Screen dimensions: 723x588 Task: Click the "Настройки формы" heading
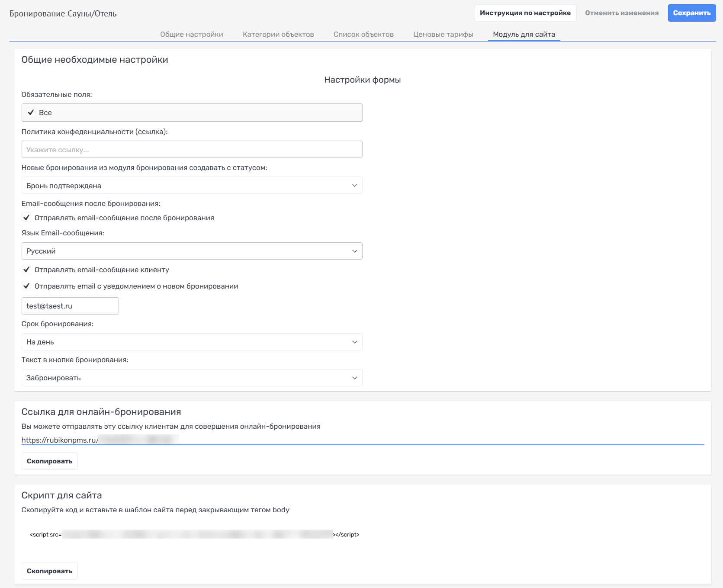point(363,80)
